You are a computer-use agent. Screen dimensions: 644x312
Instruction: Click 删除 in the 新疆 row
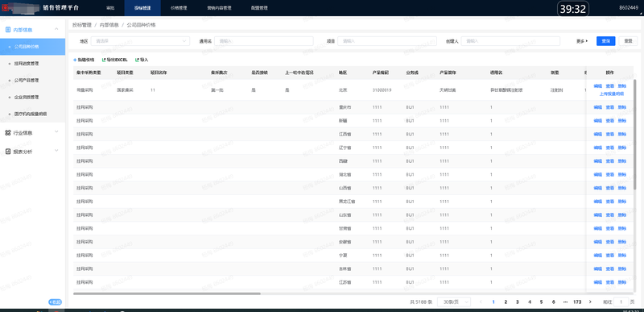pyautogui.click(x=621, y=121)
